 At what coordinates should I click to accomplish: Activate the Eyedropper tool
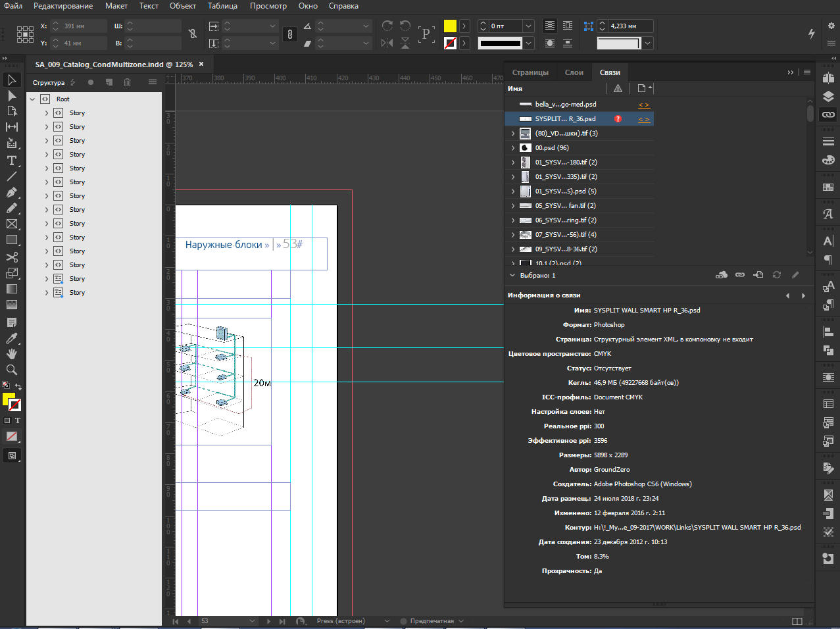click(x=12, y=338)
